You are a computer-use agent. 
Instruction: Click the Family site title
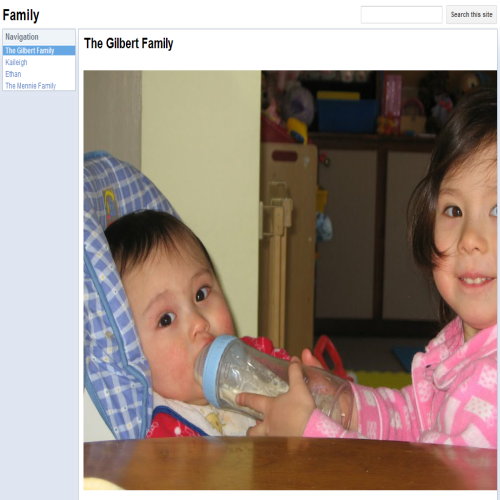(21, 15)
